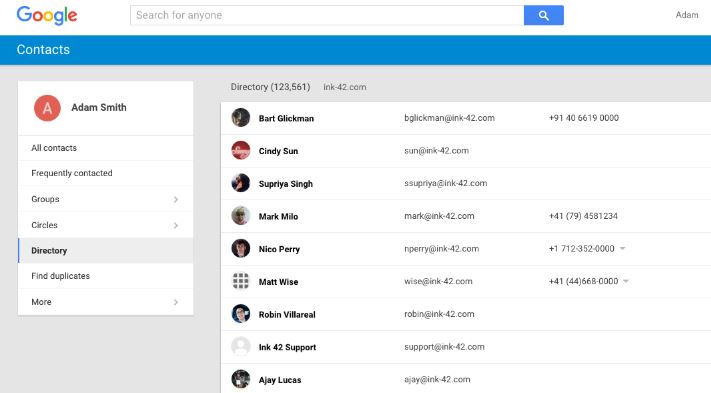Expand the More chevron arrow

pos(176,302)
